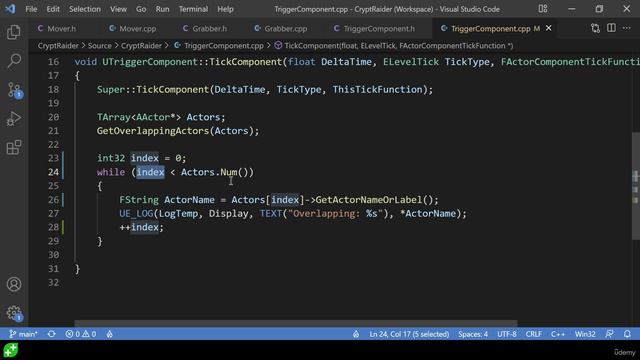Switch to the Grabber.h tab
Viewport: 640px width, 360px height.
(x=209, y=29)
